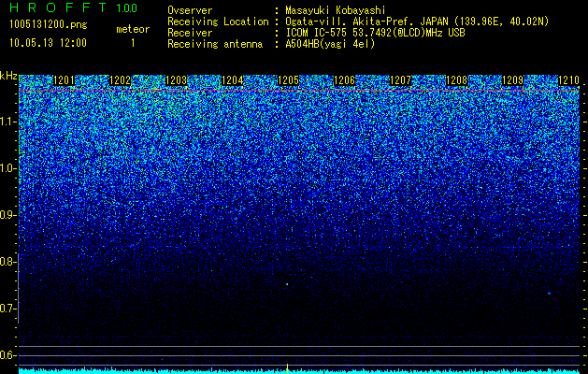Click the 0.9 frequency axis label
Viewport: 588px width, 374px height.
7,215
